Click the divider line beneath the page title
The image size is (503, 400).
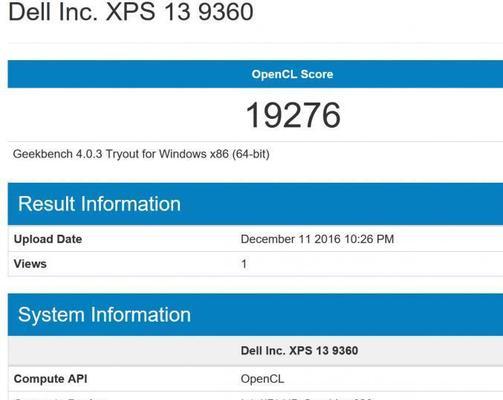click(x=255, y=43)
